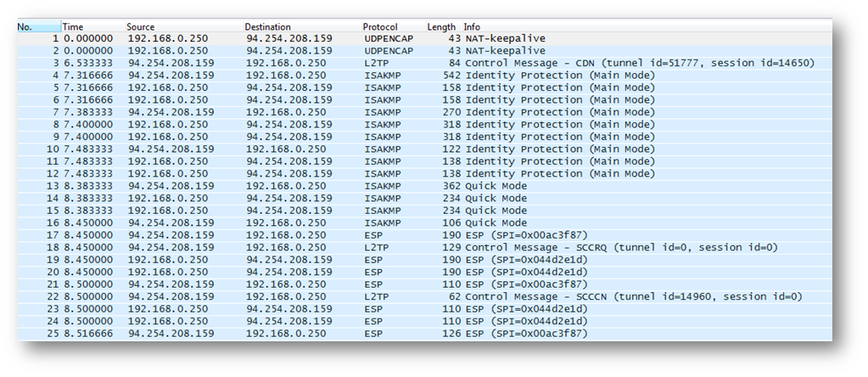Select packet 22 L2TP SCCCN control message

pos(424,296)
